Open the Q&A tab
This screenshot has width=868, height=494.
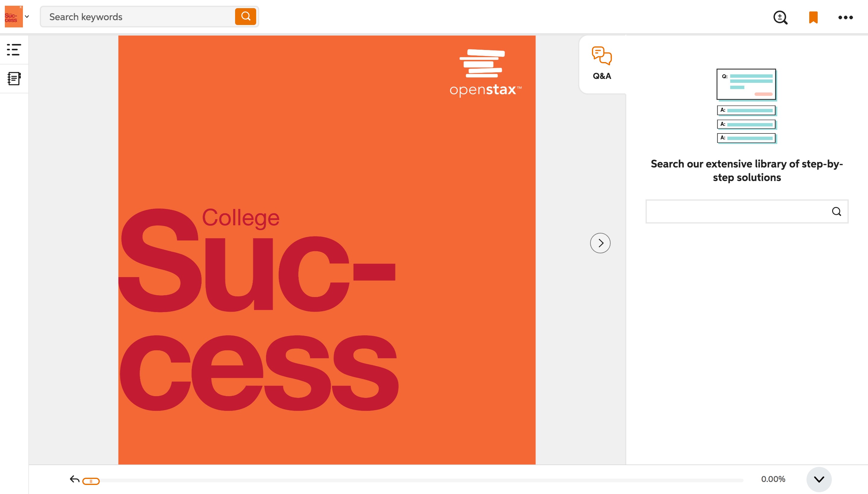(602, 64)
